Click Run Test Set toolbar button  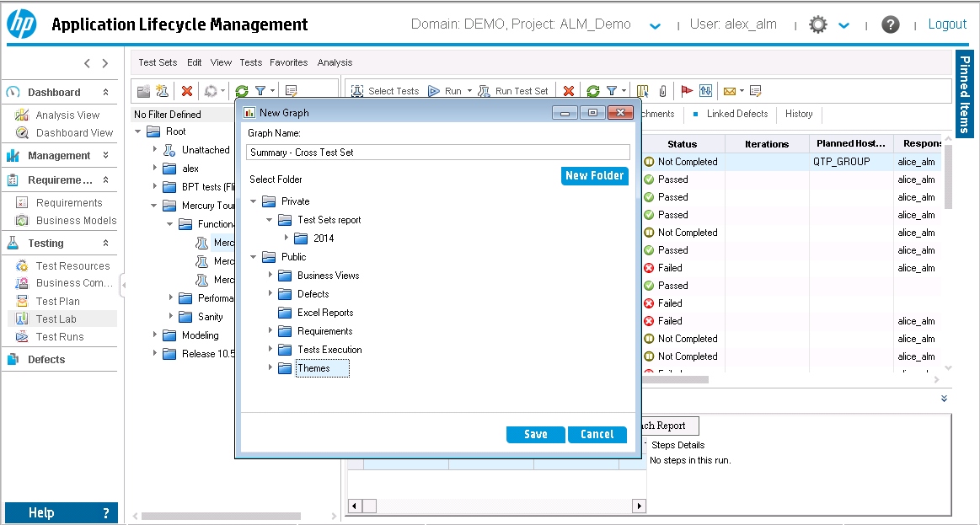[x=514, y=91]
